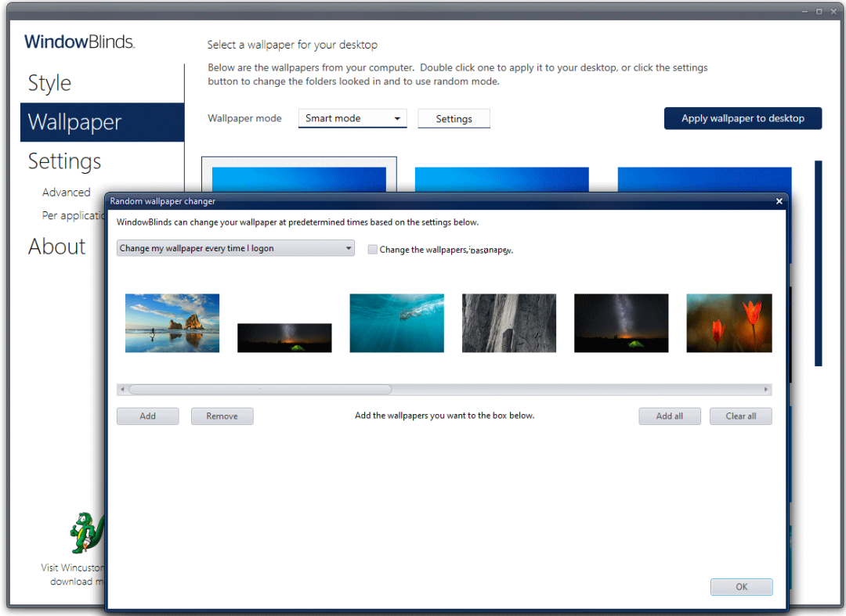Toggle the 'Change the wallpapers' checkbox
Image resolution: width=846 pixels, height=616 pixels.
click(372, 250)
